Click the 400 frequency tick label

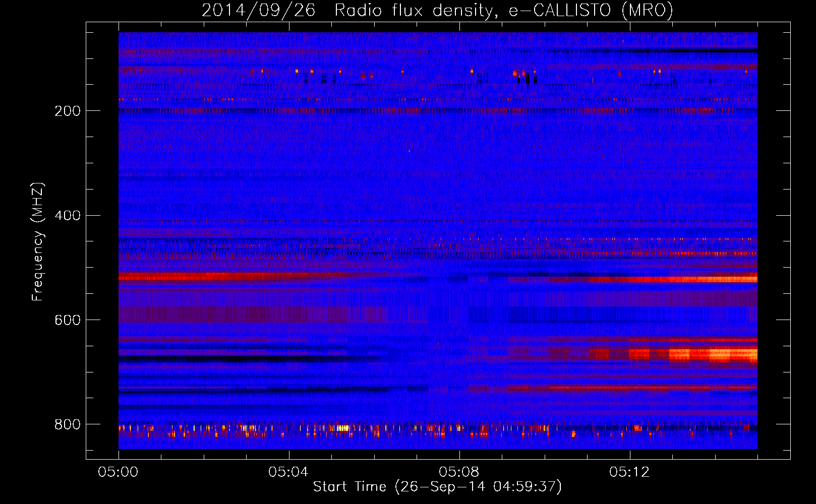pyautogui.click(x=68, y=216)
